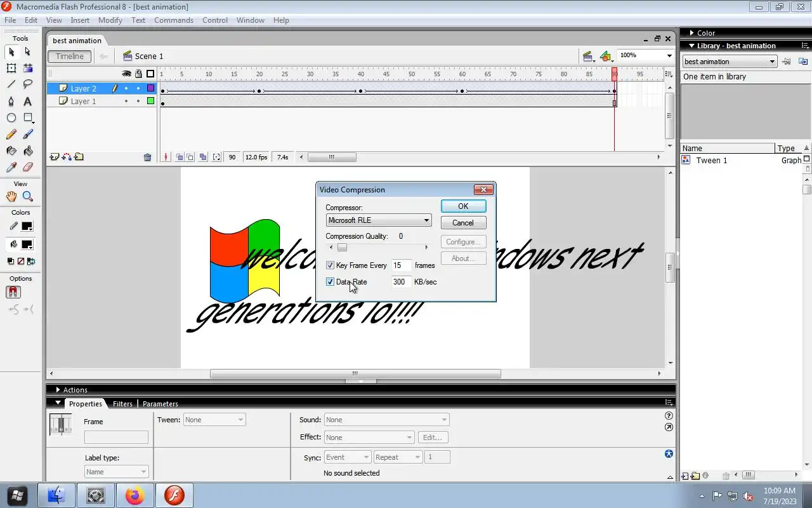The width and height of the screenshot is (812, 508).
Task: Open Firefox from the taskbar
Action: click(x=134, y=495)
